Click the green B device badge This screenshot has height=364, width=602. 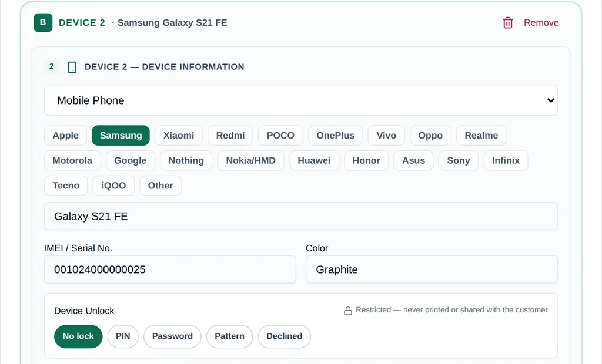tap(43, 23)
